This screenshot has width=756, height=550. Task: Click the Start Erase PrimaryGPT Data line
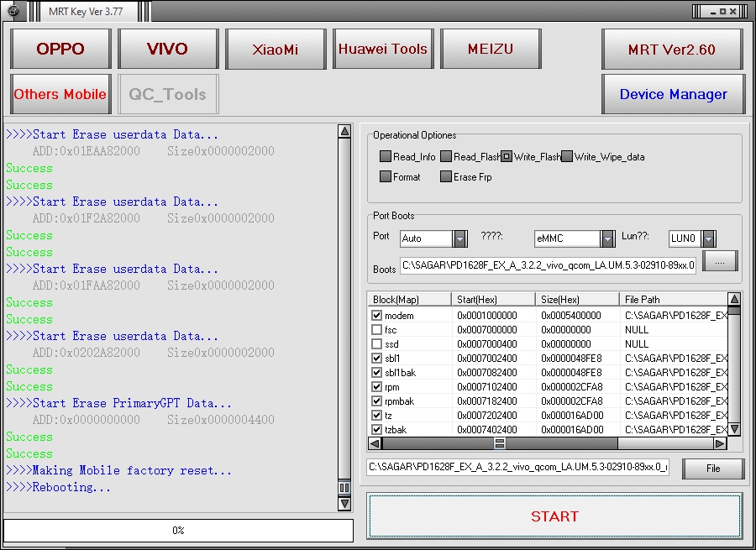point(118,403)
